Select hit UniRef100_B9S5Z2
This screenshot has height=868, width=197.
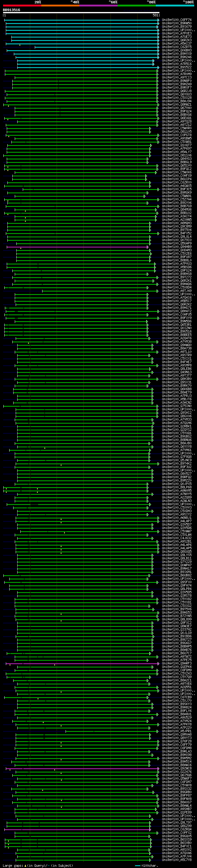177,67
